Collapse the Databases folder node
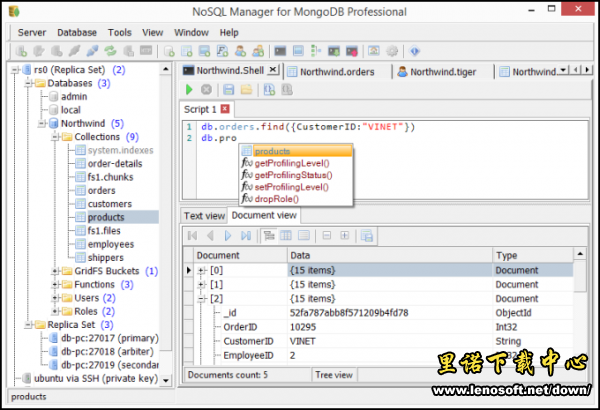This screenshot has height=410, width=600. pyautogui.click(x=28, y=83)
